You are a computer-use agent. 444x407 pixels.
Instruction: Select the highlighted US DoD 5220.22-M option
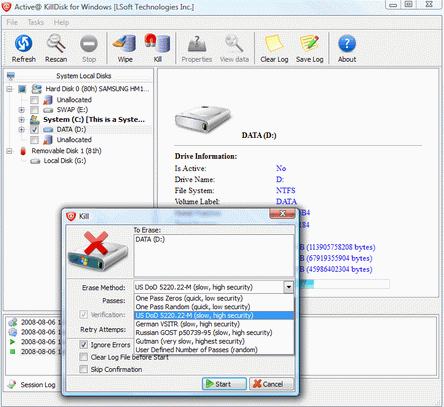(x=214, y=315)
